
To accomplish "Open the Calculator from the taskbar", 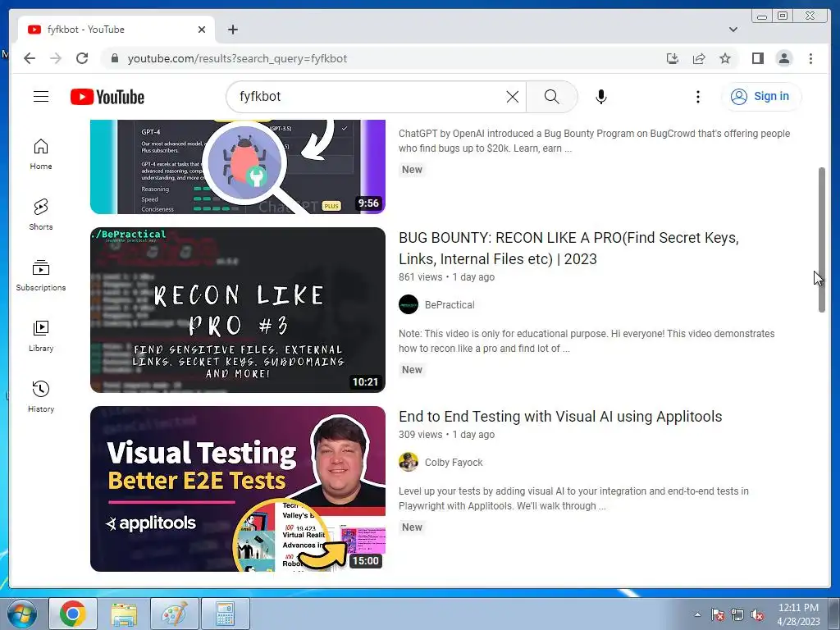I will (x=226, y=614).
